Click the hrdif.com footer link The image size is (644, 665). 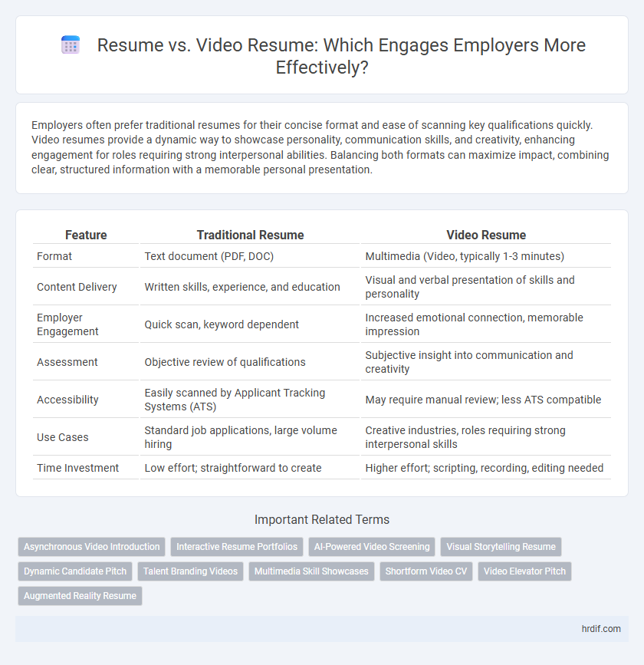[601, 628]
